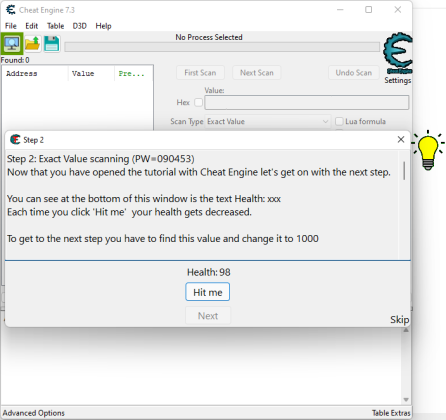The image size is (446, 420).
Task: Click the Step 2 window icon
Action: (15, 140)
